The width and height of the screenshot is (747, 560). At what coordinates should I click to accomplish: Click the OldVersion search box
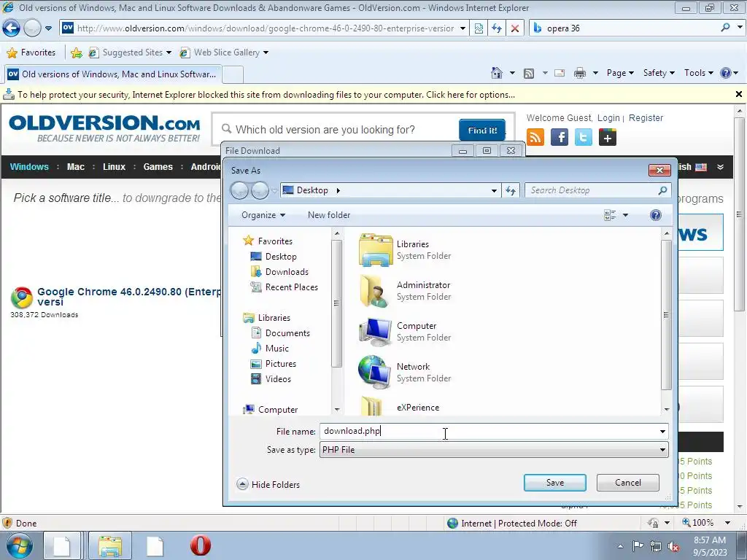click(x=338, y=130)
